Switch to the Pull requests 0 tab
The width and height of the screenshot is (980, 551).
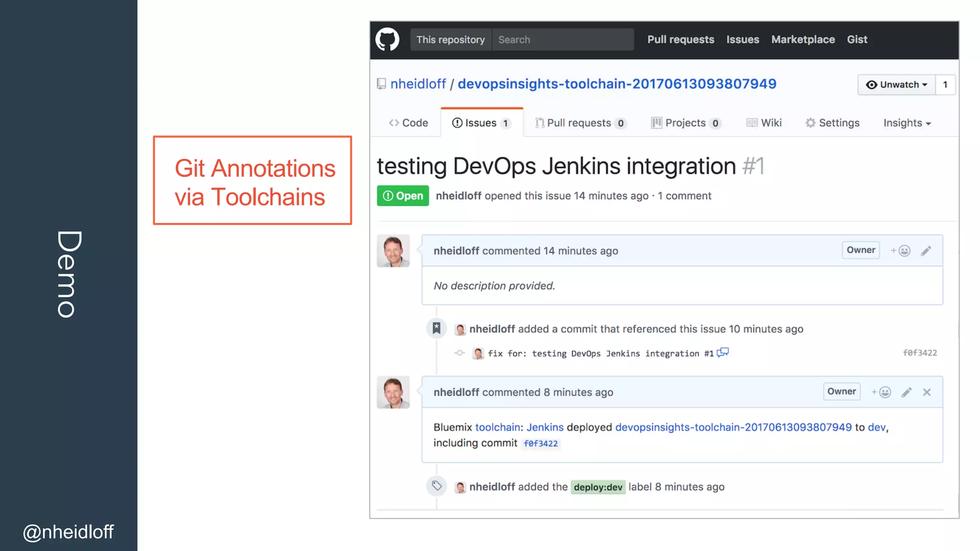[580, 123]
